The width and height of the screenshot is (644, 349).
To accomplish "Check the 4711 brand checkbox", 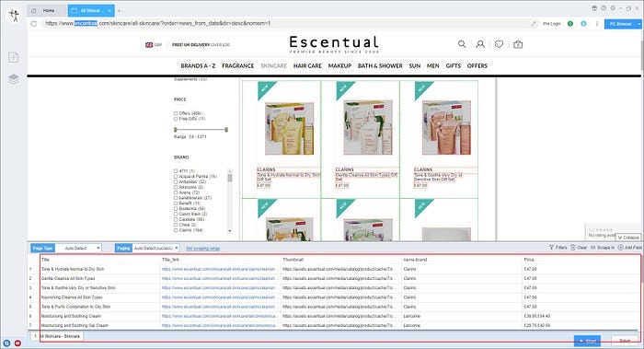I will coord(176,171).
